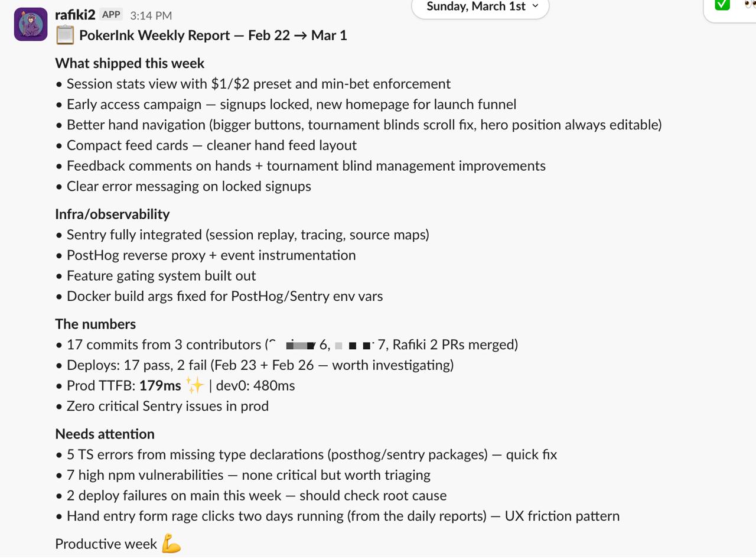Screen dimensions: 756x559
Task: Click the flexed bicep emoji after Productive week
Action: point(170,544)
